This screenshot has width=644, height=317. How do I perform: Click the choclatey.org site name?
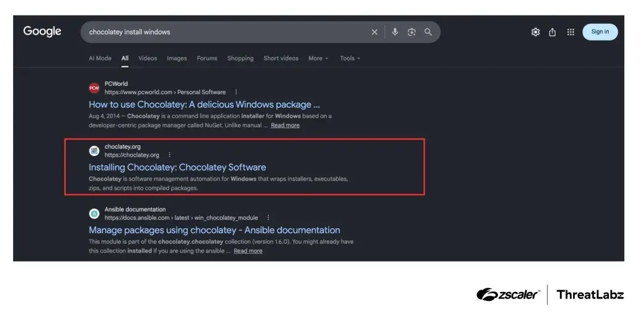(122, 147)
